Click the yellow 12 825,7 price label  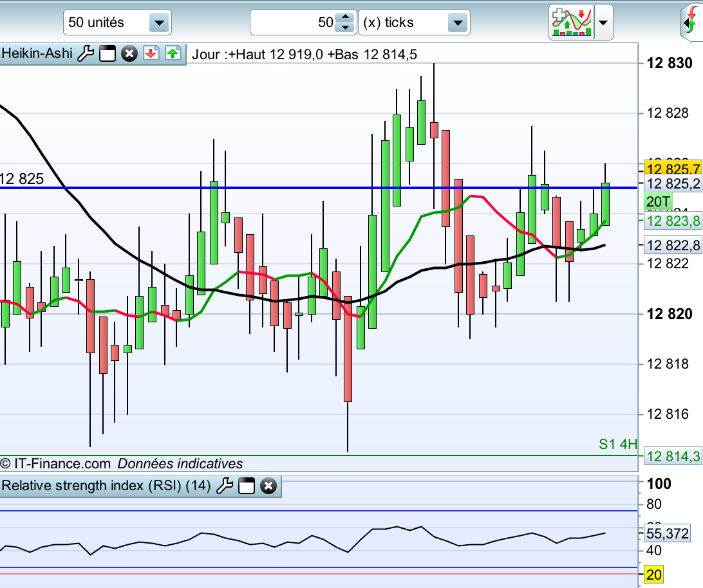[x=673, y=169]
